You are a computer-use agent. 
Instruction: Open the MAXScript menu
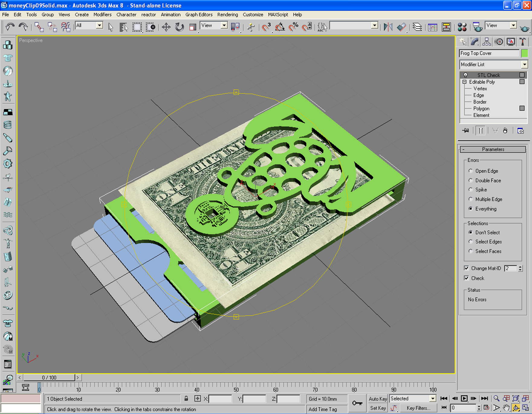click(278, 15)
